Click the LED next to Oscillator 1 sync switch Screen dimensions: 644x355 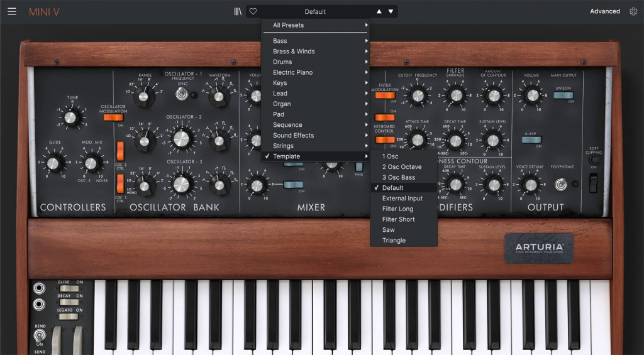pos(194,95)
